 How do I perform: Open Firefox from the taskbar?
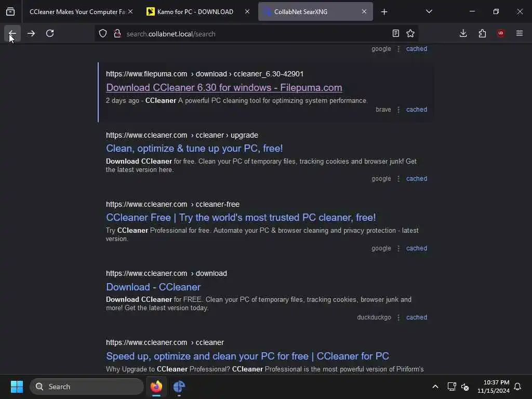(x=156, y=387)
